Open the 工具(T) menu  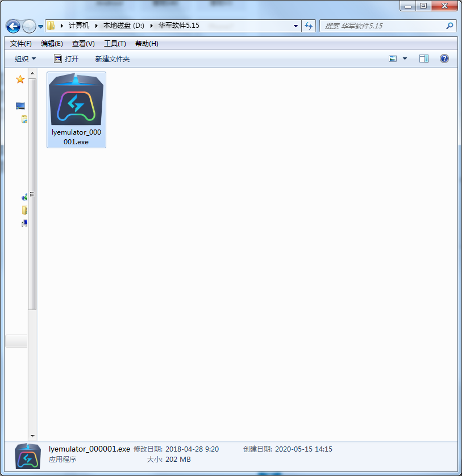click(115, 44)
